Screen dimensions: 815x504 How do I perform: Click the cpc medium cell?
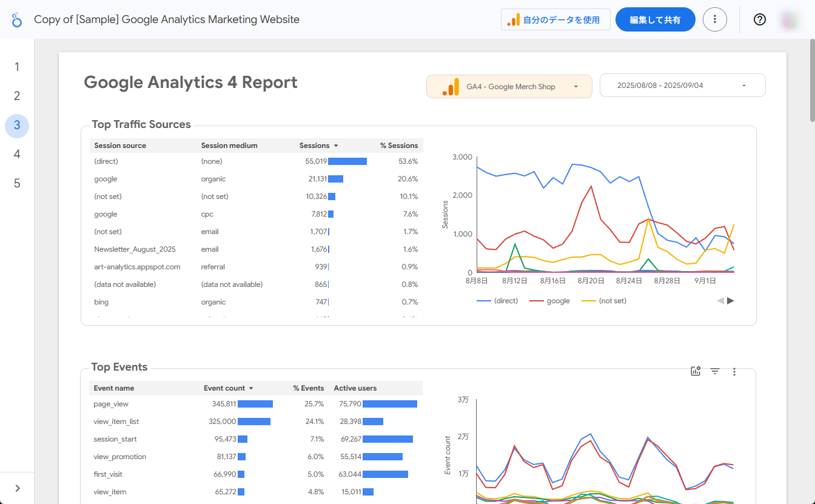[207, 214]
